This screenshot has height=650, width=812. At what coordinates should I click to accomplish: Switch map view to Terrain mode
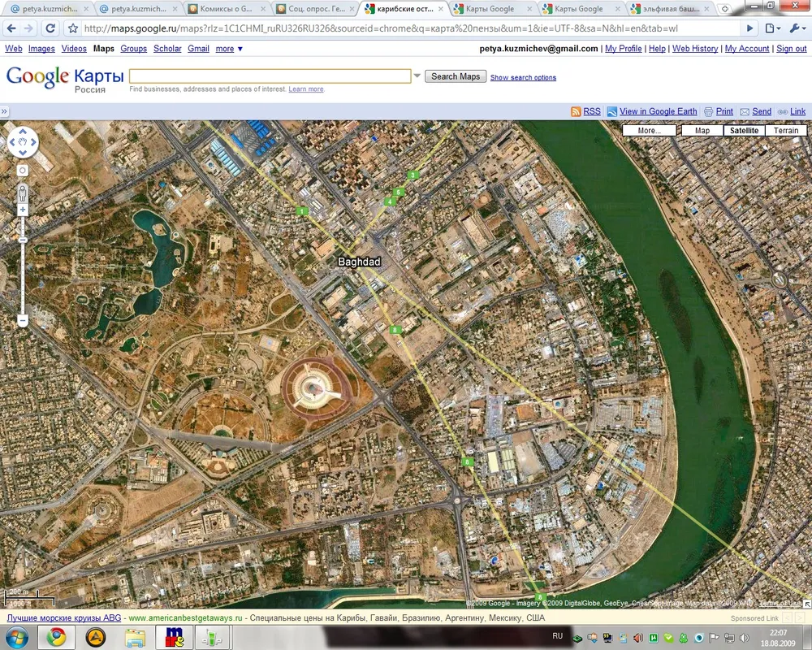pos(785,131)
